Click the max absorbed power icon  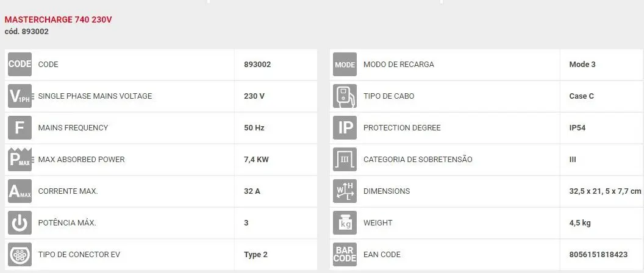(20, 160)
